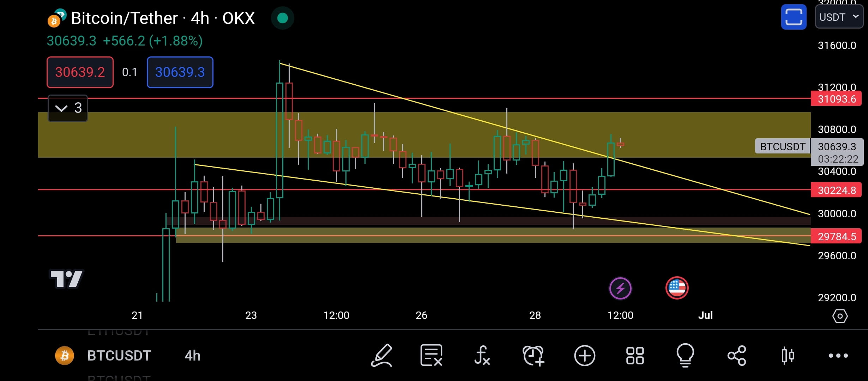Collapse the drawings count chevron
The height and width of the screenshot is (381, 868).
(x=67, y=108)
